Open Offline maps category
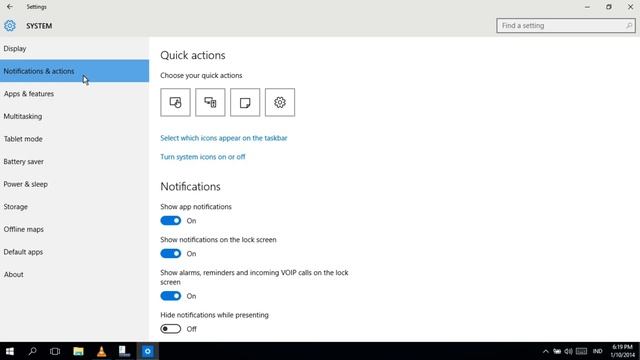Image resolution: width=640 pixels, height=360 pixels. pos(74,229)
